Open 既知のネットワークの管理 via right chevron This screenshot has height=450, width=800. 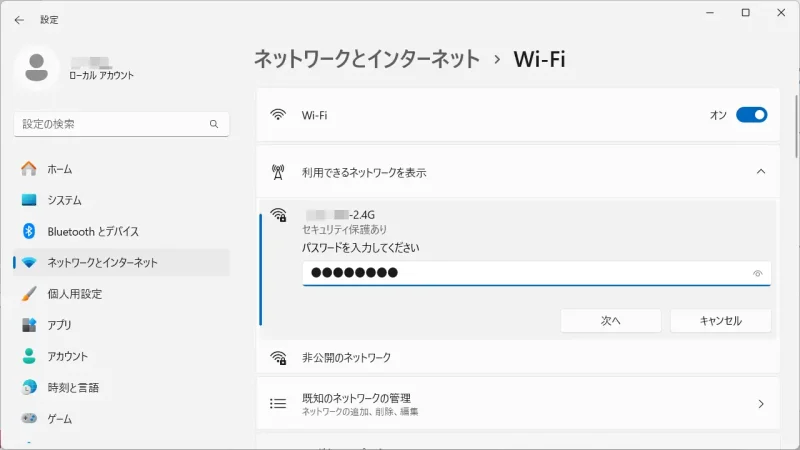pyautogui.click(x=761, y=404)
